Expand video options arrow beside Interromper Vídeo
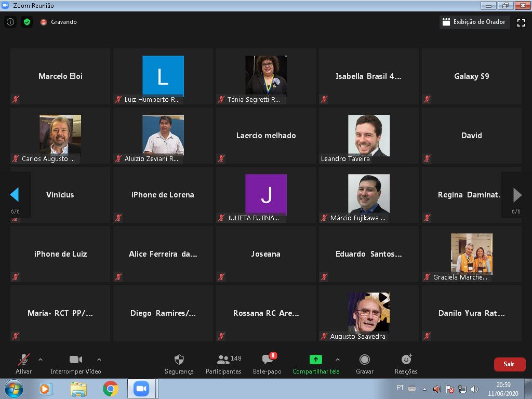 click(x=99, y=359)
